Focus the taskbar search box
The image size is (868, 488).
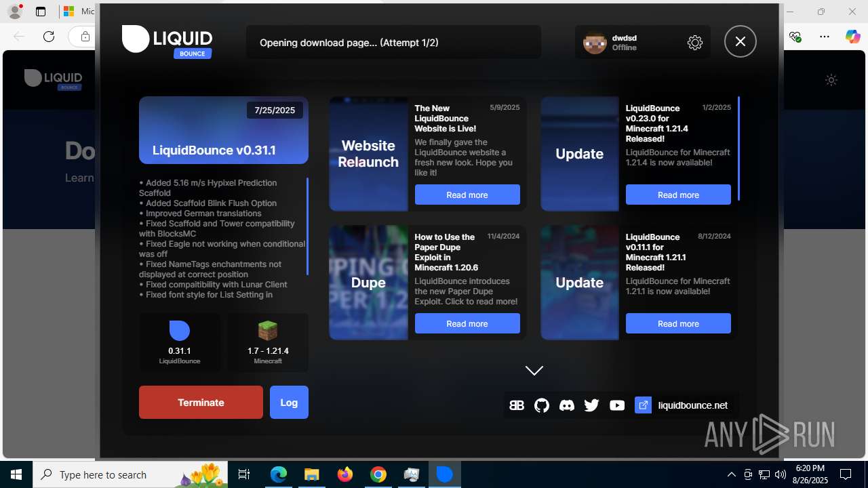132,474
